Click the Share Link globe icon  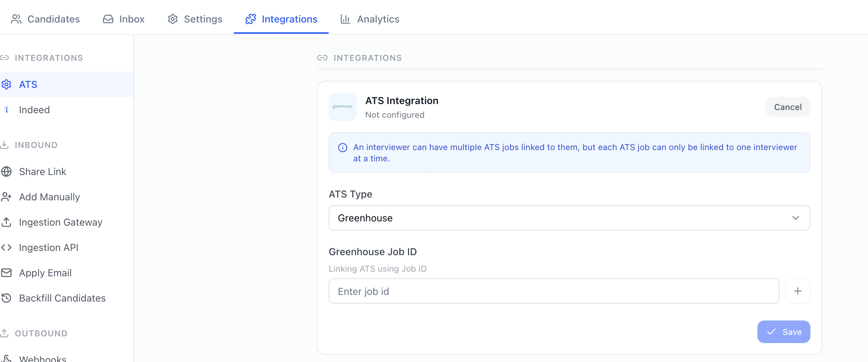point(6,172)
